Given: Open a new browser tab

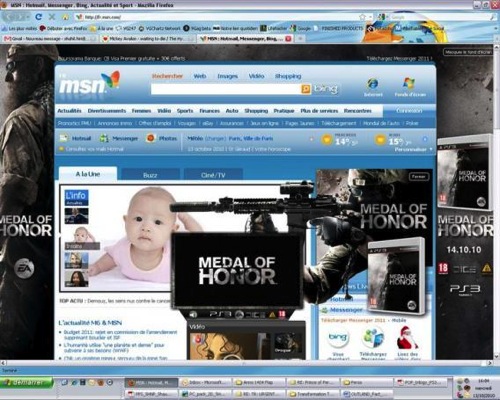Looking at the screenshot, I should click(300, 39).
